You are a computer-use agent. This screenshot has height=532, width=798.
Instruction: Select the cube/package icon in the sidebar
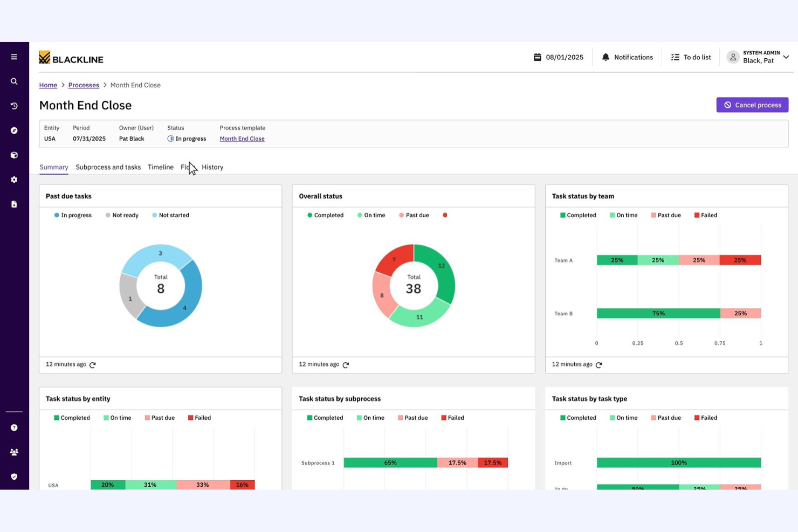tap(14, 155)
